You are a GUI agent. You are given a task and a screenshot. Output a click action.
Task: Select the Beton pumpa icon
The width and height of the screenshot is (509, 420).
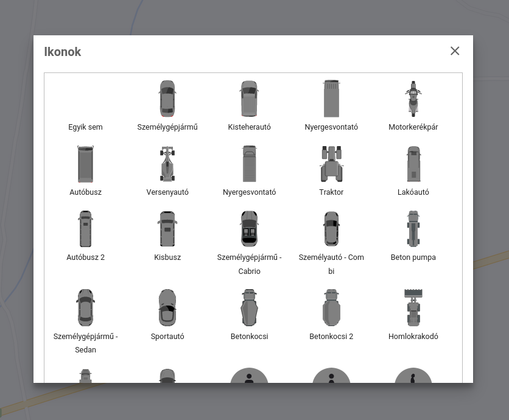click(x=413, y=229)
